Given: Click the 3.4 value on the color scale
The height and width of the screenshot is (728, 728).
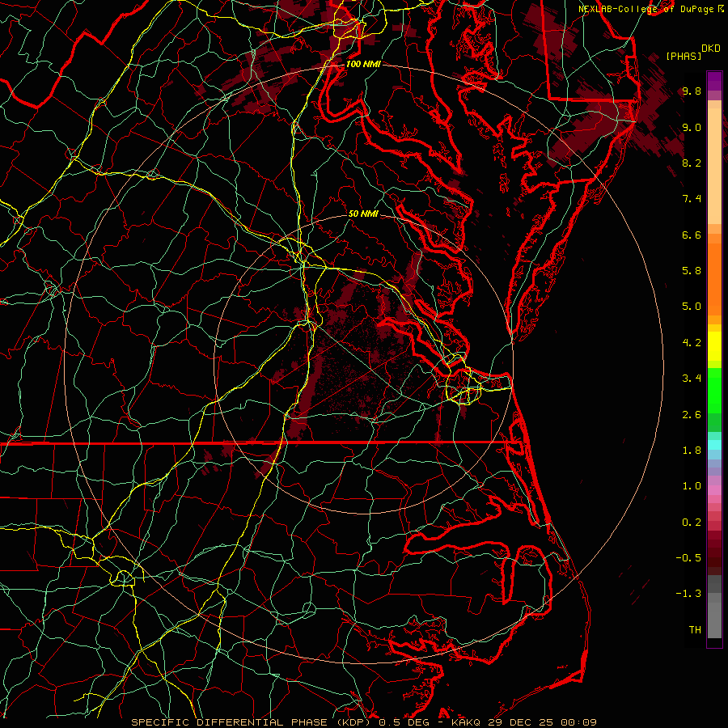Looking at the screenshot, I should [x=692, y=379].
